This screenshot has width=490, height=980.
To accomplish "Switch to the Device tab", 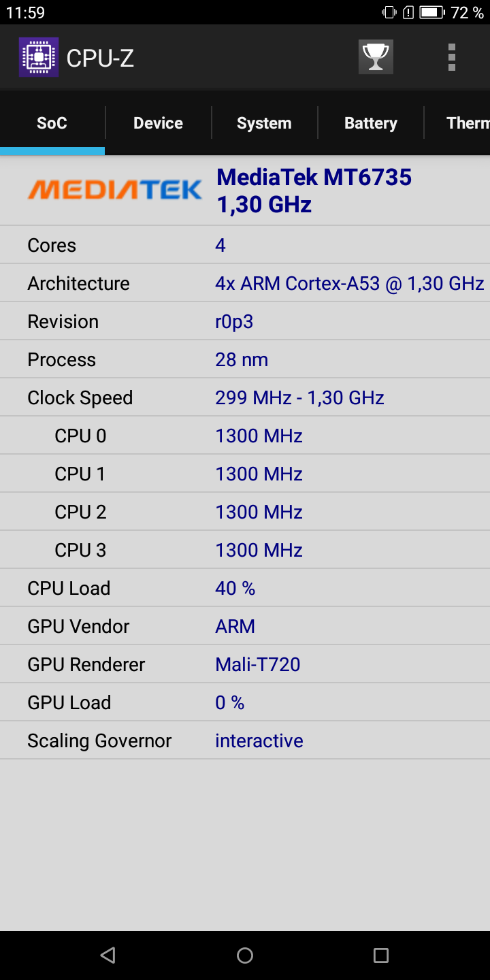I will (158, 123).
